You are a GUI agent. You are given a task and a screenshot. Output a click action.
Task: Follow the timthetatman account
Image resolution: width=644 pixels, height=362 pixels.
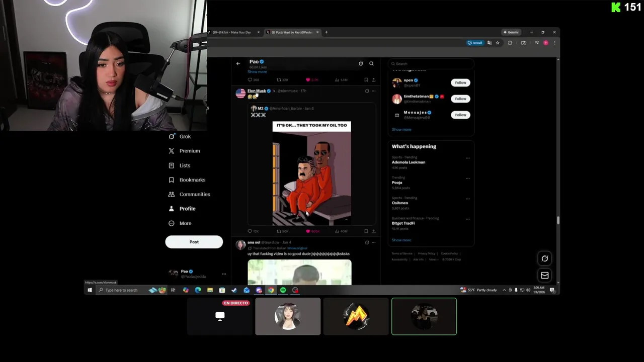460,99
